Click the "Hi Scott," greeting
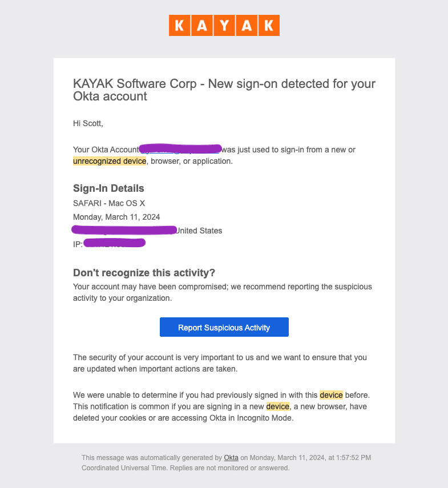Screen dimensions: 448x488 (86, 123)
